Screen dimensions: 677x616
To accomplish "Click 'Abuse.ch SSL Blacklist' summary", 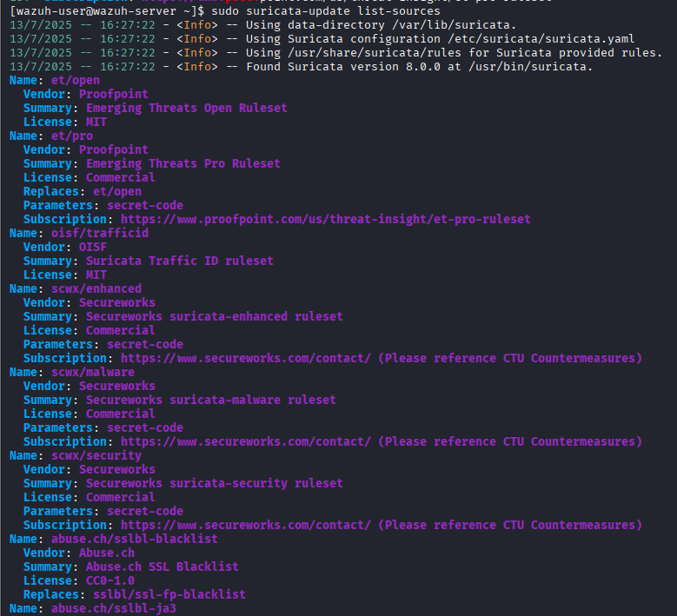I will [x=163, y=566].
